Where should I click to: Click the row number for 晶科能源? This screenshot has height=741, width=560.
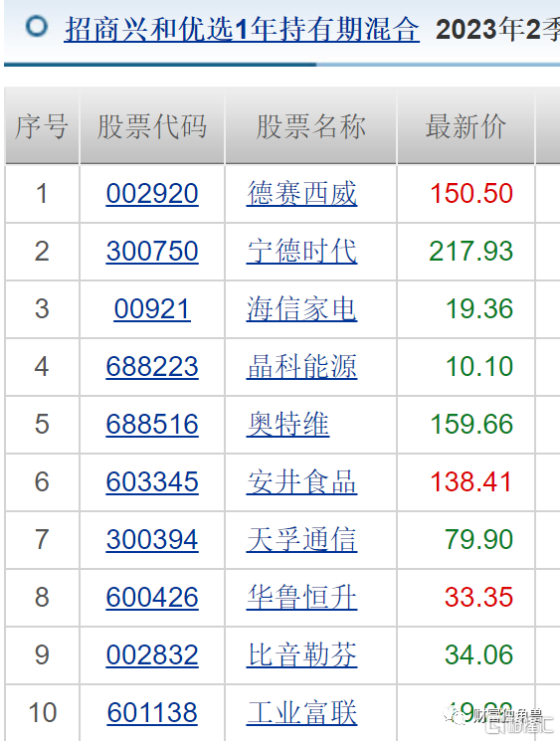coord(42,367)
